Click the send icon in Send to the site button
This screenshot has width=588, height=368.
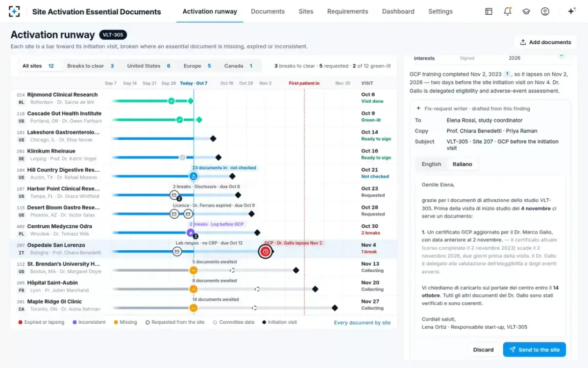point(513,350)
